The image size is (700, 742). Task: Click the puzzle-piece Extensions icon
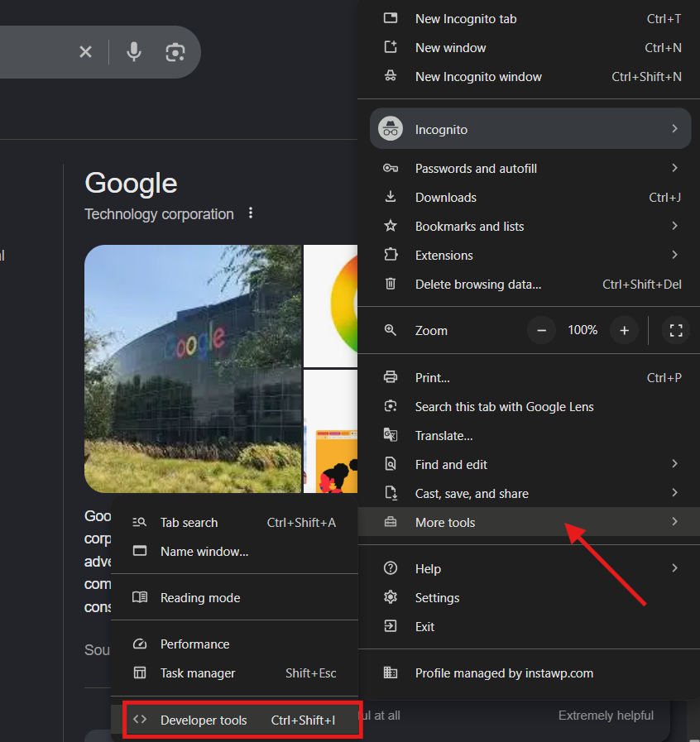click(x=391, y=255)
